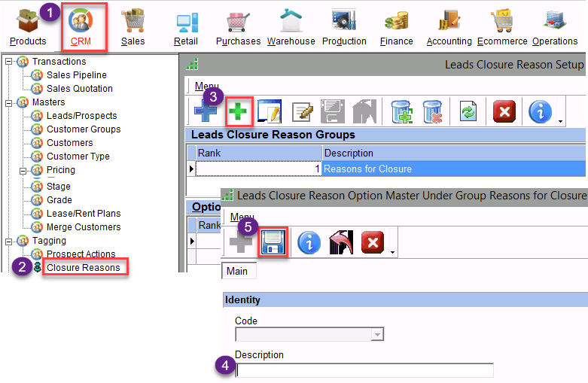Image resolution: width=588 pixels, height=383 pixels.
Task: Click the floppy disk save icon
Action: click(272, 242)
